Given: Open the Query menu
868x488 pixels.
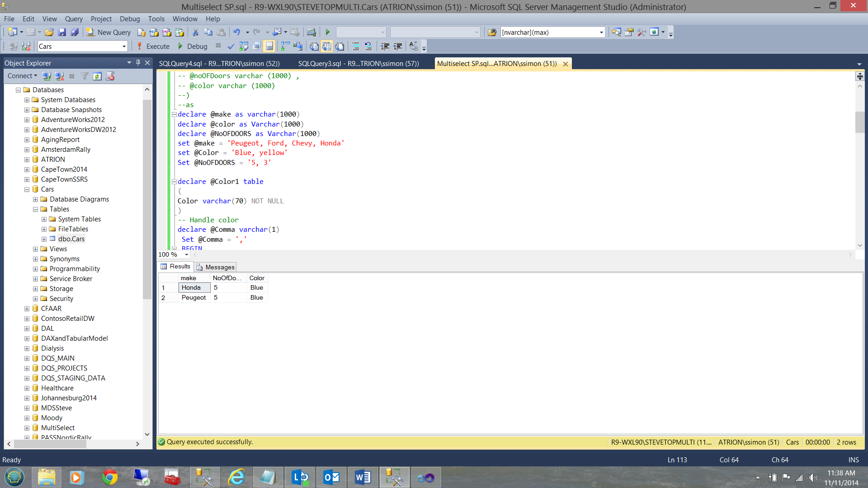Looking at the screenshot, I should tap(73, 19).
